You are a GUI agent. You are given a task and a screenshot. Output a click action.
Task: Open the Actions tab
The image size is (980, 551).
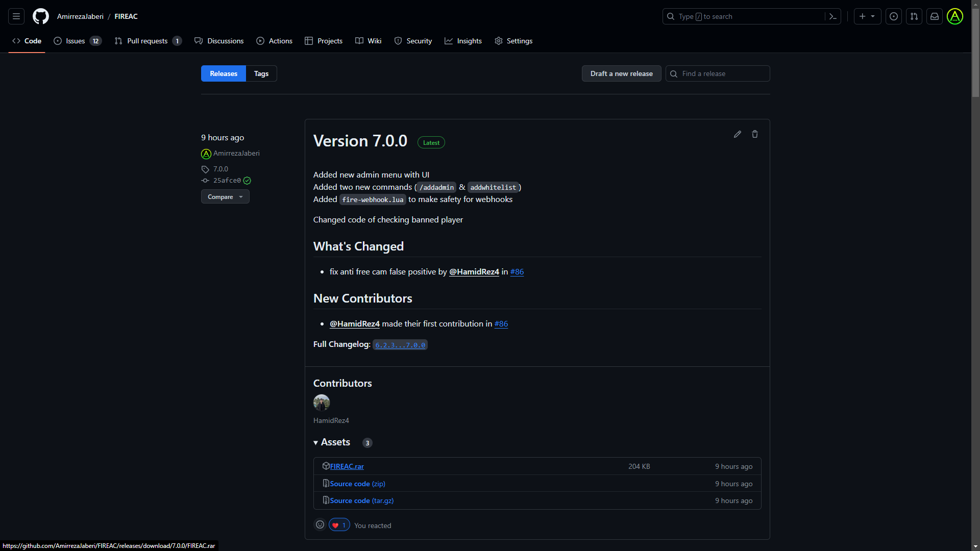(x=275, y=41)
